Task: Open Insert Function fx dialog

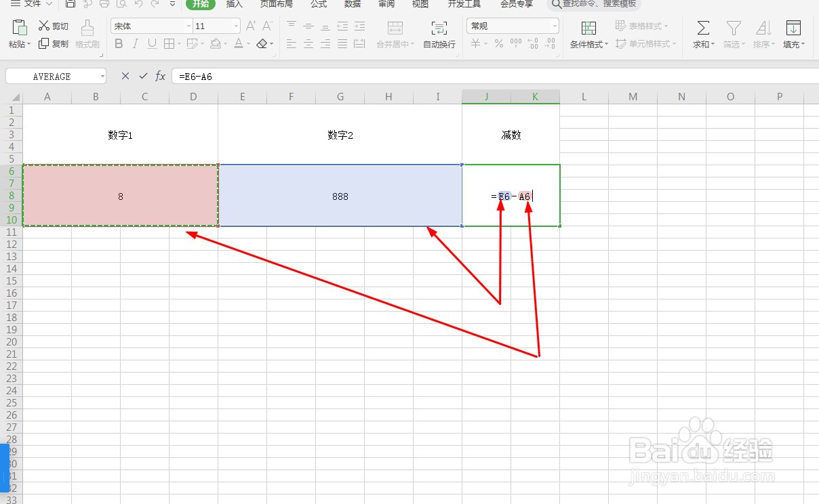Action: click(x=161, y=76)
